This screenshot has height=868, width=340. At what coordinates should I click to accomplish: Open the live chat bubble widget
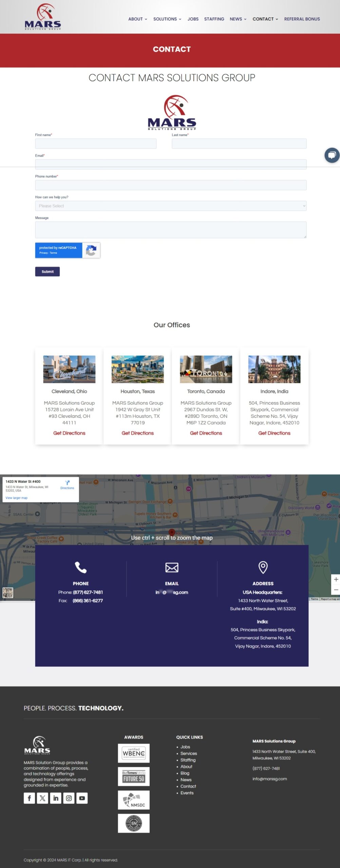click(332, 155)
